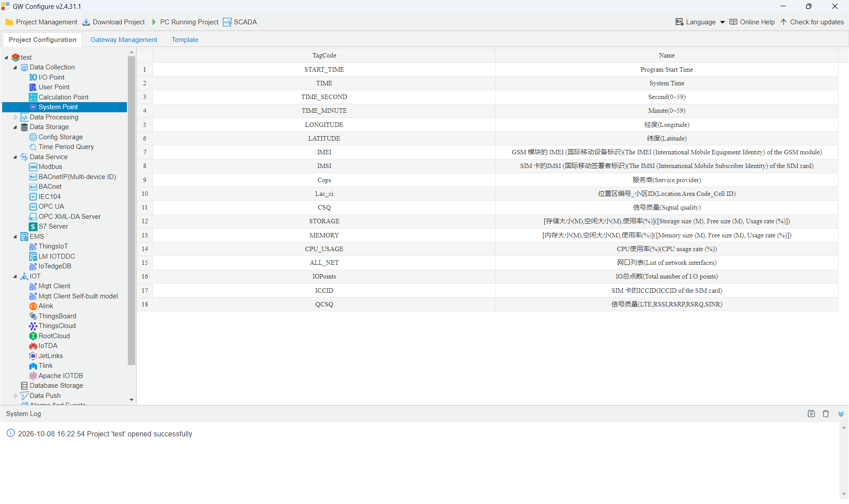
Task: Open Online Help
Action: click(752, 22)
